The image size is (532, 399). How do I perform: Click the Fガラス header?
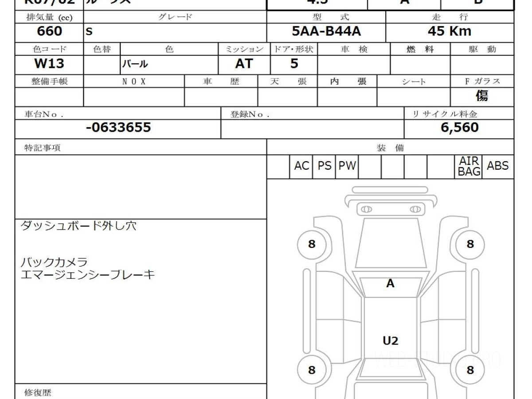pyautogui.click(x=482, y=81)
